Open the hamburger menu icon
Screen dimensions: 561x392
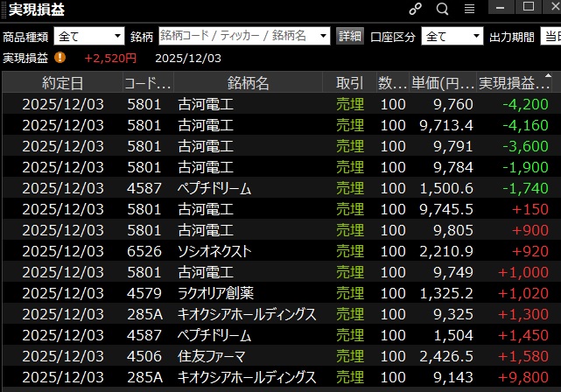(469, 10)
